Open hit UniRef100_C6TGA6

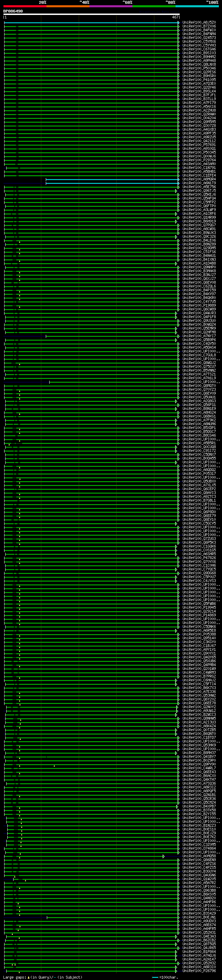click(199, 49)
